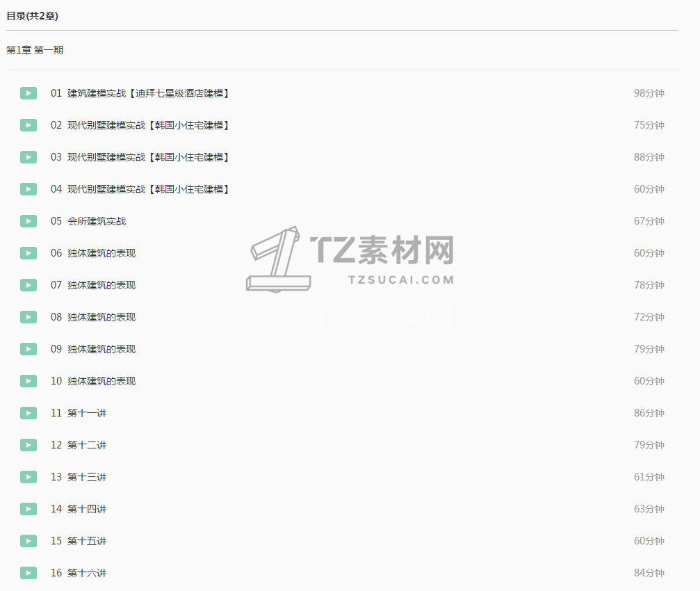Open lesson 06 独体建筑的表现 title

pos(93,253)
